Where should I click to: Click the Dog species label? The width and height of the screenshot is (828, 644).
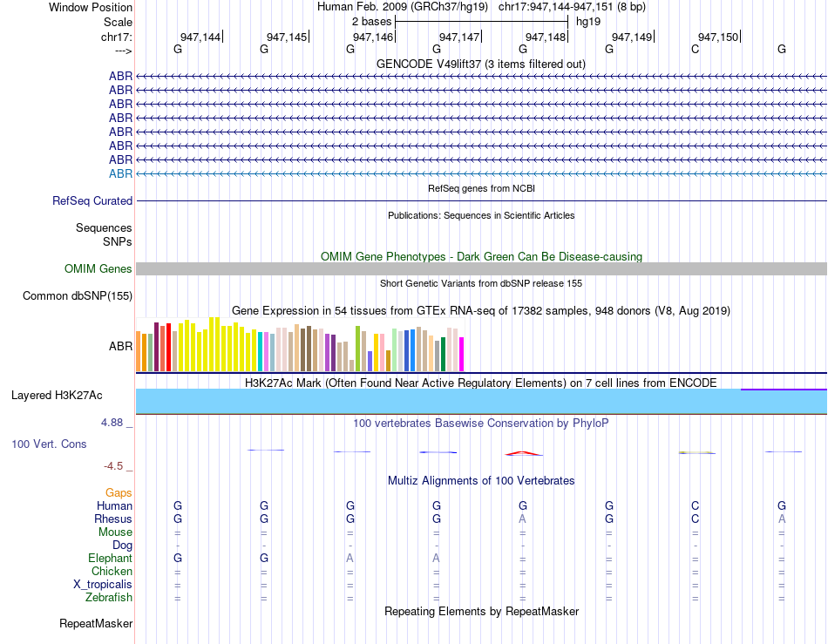tap(122, 546)
